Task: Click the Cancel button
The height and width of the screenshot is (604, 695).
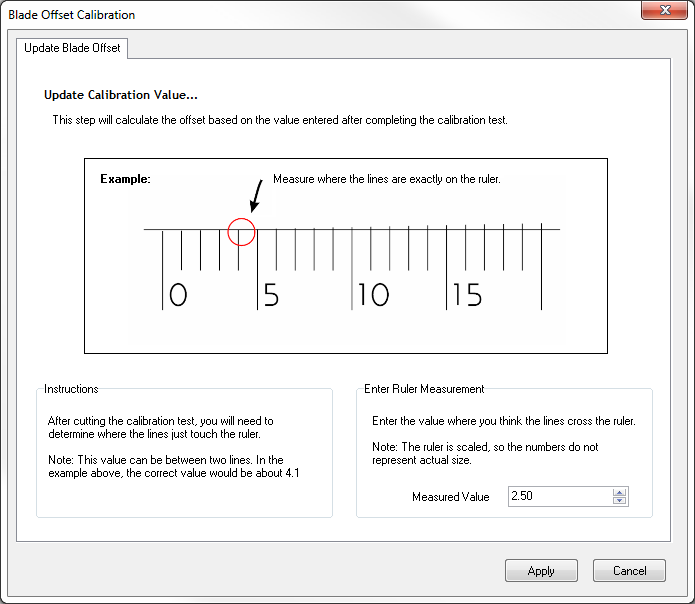Action: click(x=629, y=570)
